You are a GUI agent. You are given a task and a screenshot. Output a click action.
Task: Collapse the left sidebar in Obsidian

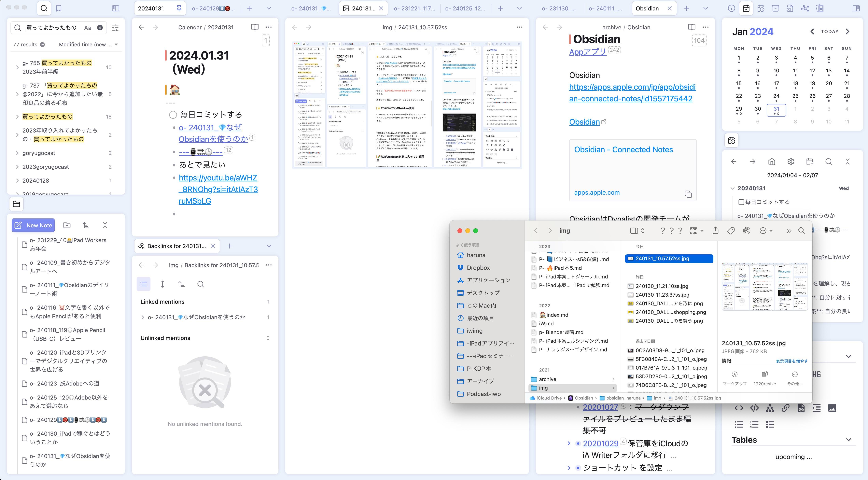point(116,8)
